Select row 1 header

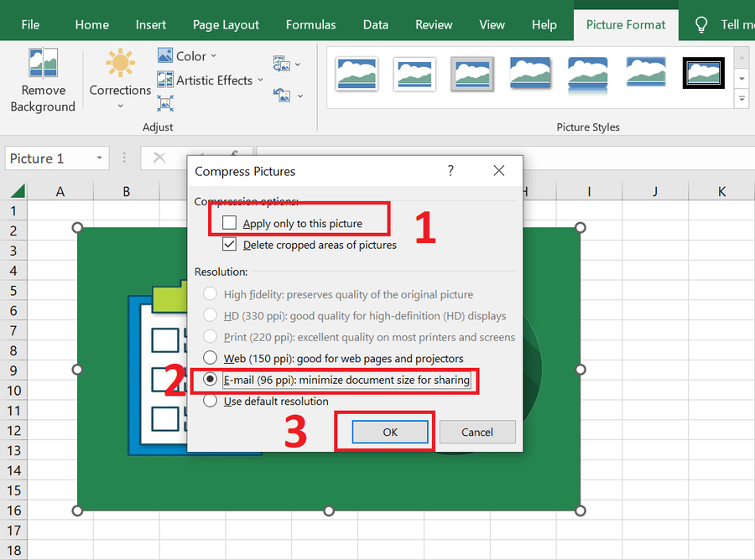click(13, 210)
